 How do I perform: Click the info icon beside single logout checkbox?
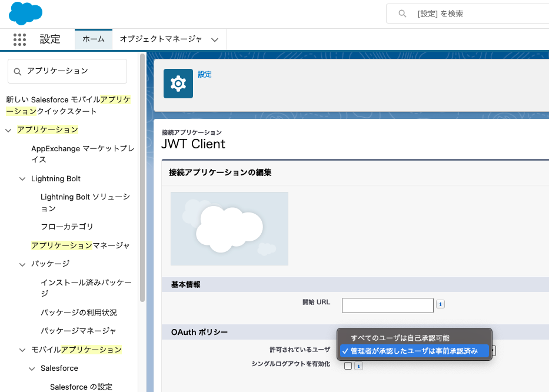coord(358,366)
